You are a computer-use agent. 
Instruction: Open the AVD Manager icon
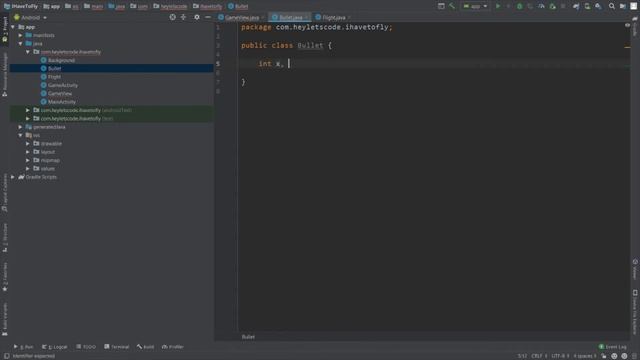pos(587,6)
